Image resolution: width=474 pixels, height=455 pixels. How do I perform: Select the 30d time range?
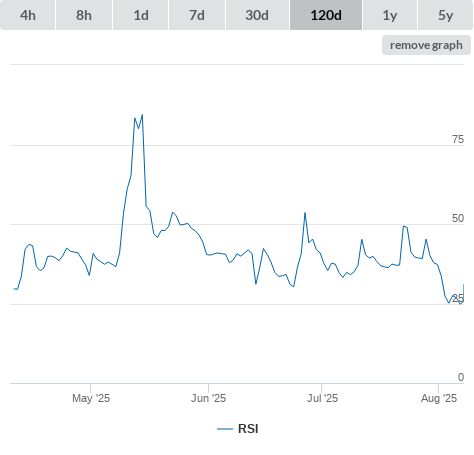click(257, 15)
